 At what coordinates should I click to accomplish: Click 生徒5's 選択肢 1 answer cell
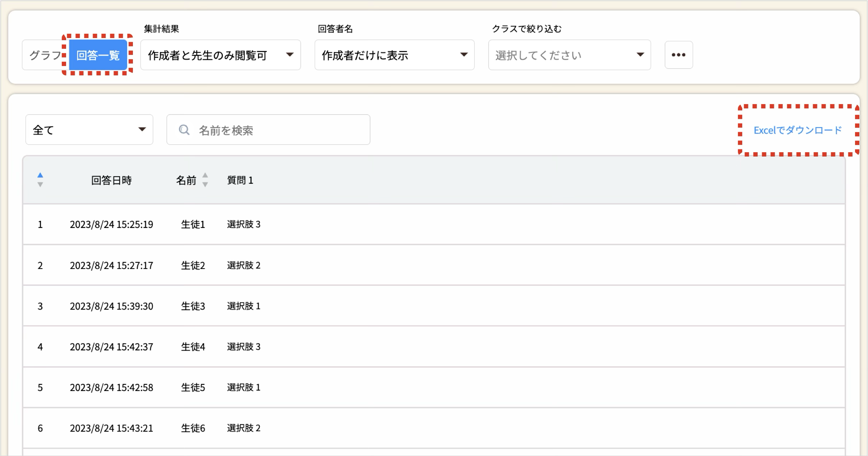point(244,387)
